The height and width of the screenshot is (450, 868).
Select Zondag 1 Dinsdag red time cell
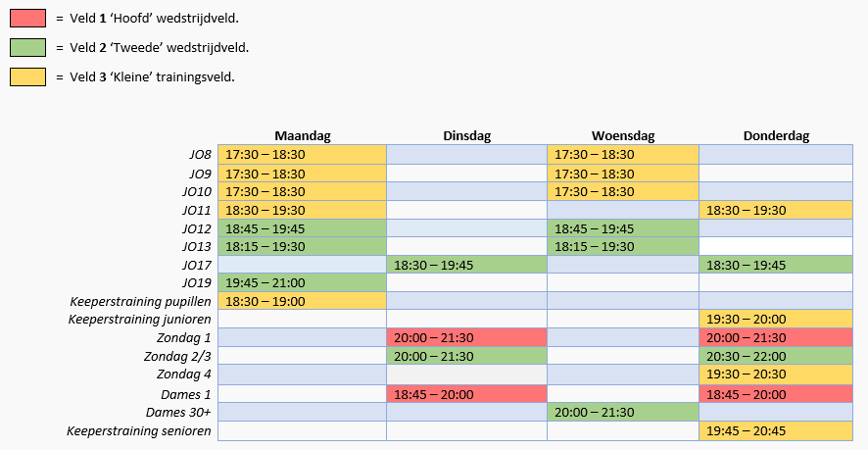(x=466, y=337)
